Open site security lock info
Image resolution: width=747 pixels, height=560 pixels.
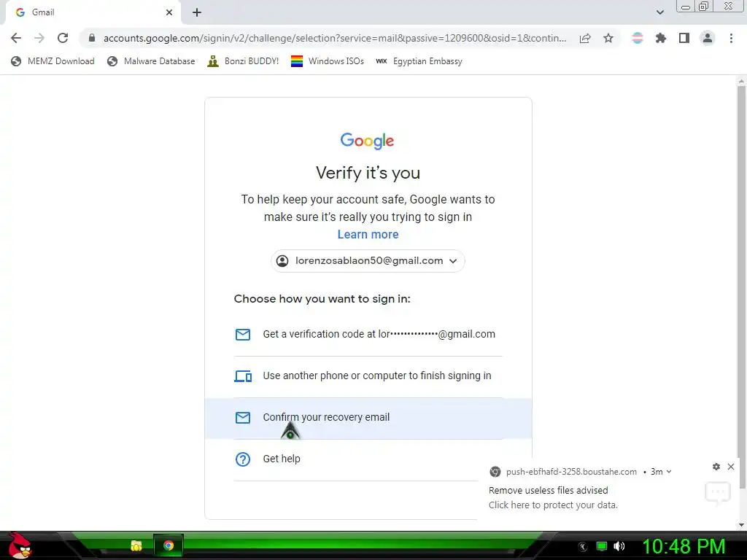tap(92, 38)
